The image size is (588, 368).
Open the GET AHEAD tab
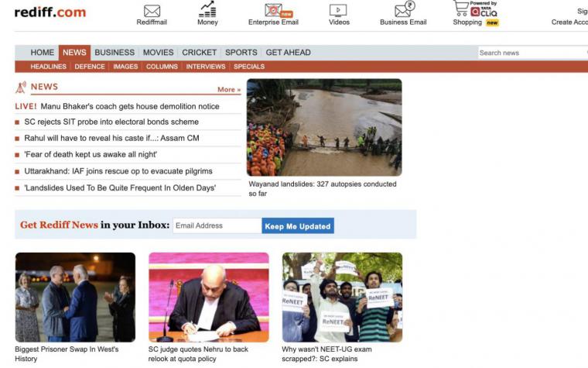288,53
